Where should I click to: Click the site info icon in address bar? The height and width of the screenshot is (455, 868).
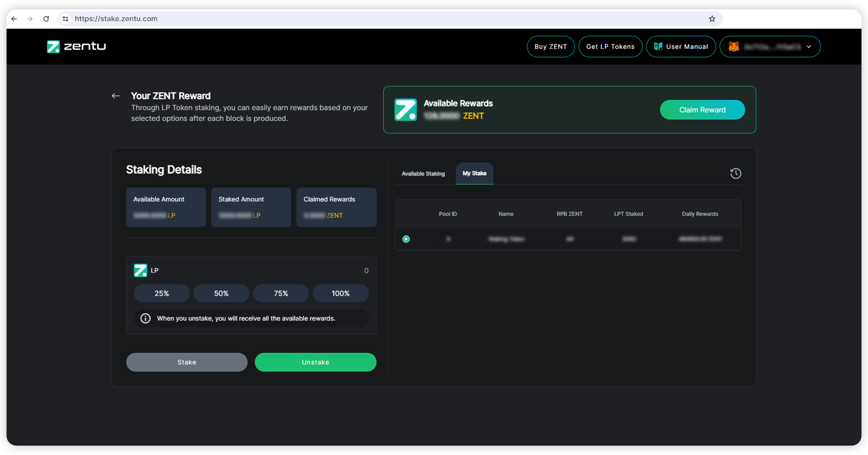[x=66, y=19]
